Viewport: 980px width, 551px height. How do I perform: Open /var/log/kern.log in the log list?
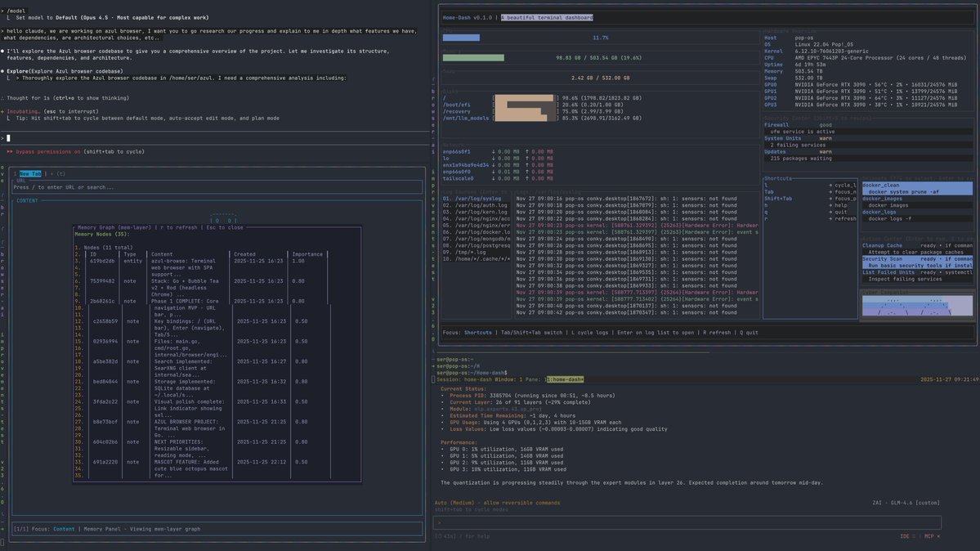(x=477, y=212)
